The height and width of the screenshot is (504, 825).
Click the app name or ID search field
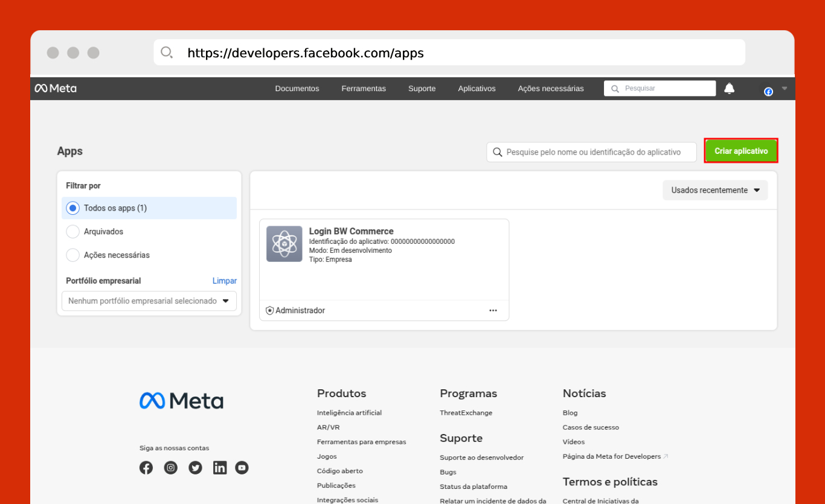click(591, 152)
